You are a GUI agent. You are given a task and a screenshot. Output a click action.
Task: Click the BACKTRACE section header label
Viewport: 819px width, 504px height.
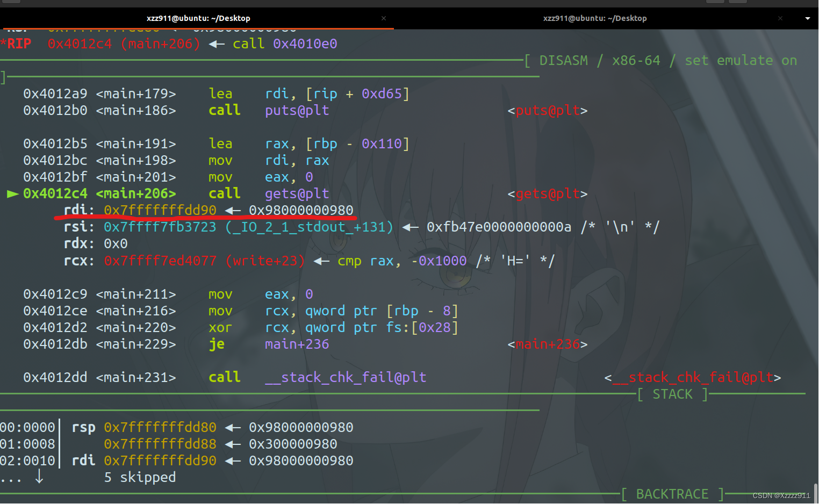point(672,494)
